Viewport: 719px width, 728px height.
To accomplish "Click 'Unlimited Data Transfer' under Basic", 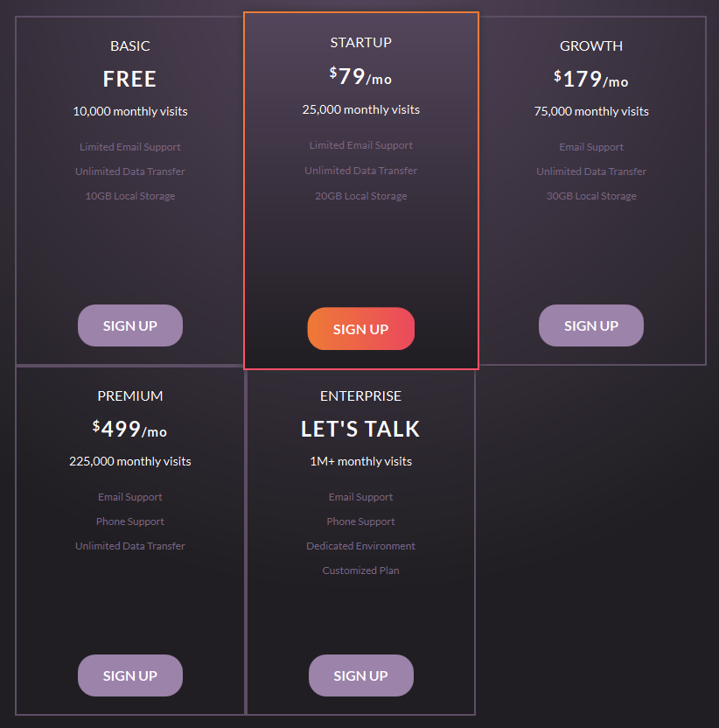I will (x=129, y=171).
